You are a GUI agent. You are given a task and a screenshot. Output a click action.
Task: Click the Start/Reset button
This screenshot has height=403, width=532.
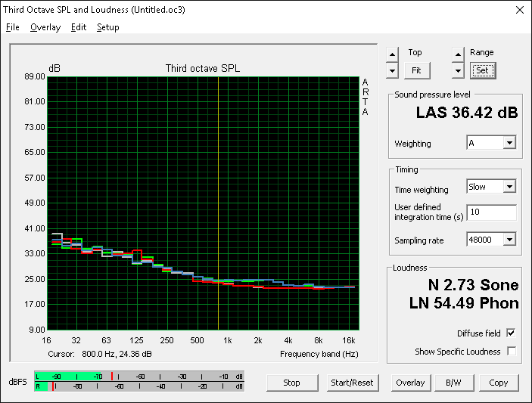click(353, 383)
